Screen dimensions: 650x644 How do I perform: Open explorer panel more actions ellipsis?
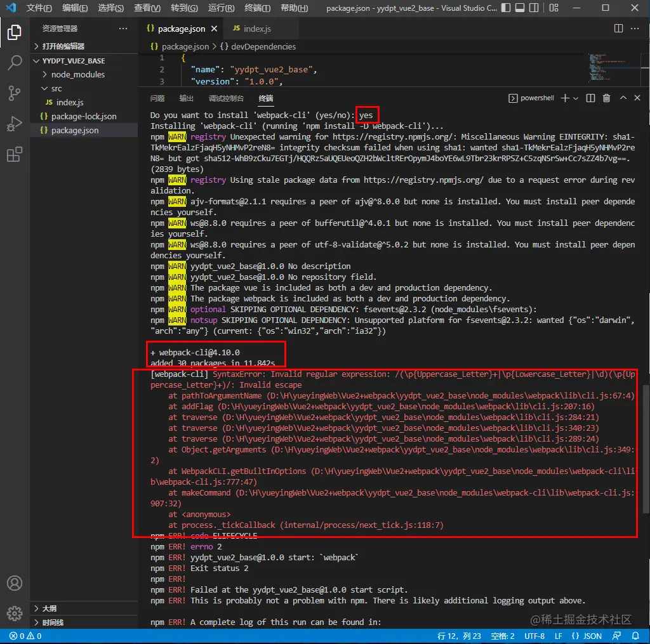pyautogui.click(x=123, y=28)
